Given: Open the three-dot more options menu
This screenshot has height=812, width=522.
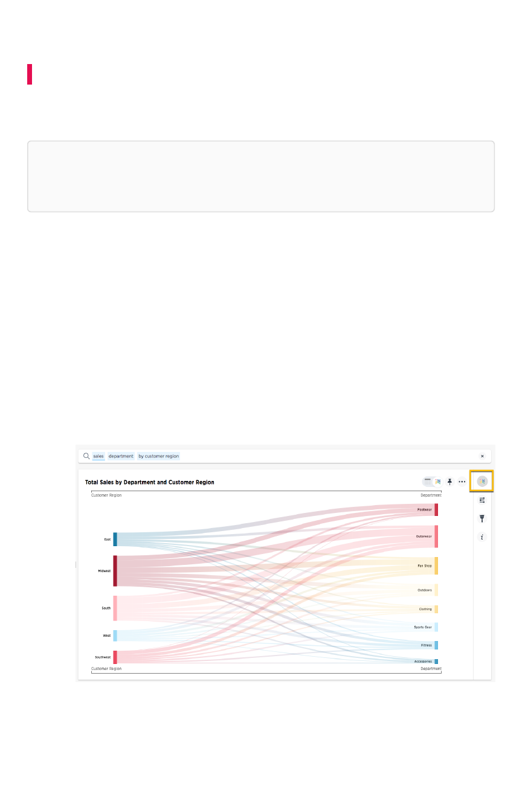Looking at the screenshot, I should pyautogui.click(x=462, y=482).
